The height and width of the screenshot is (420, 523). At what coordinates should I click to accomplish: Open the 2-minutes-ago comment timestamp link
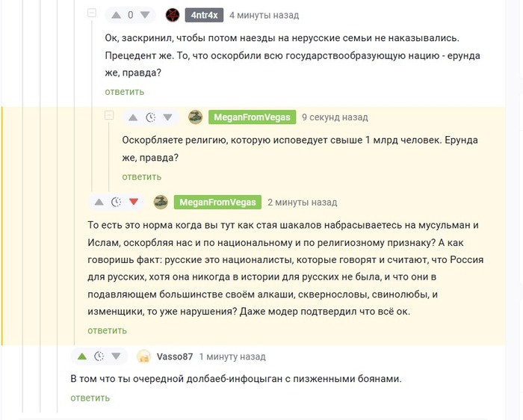(x=302, y=202)
